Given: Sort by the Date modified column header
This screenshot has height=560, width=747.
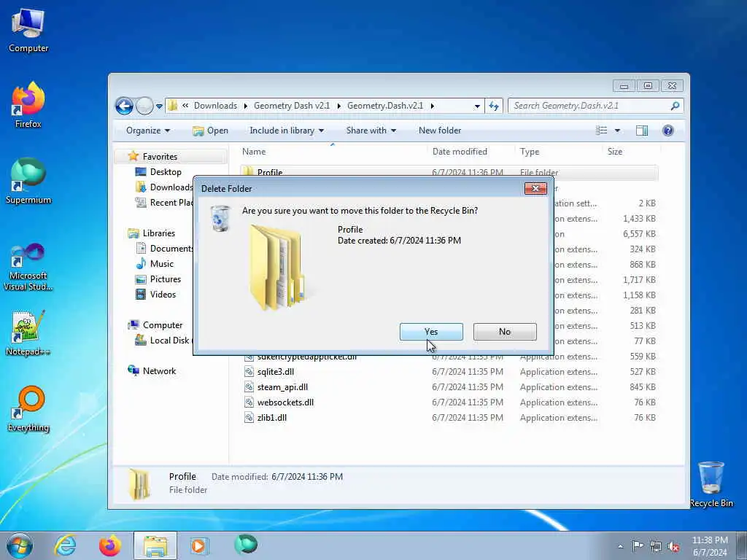Looking at the screenshot, I should click(471, 152).
